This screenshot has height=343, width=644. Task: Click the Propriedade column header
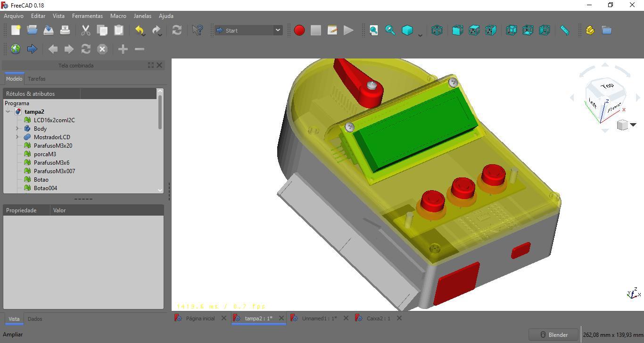(x=26, y=210)
